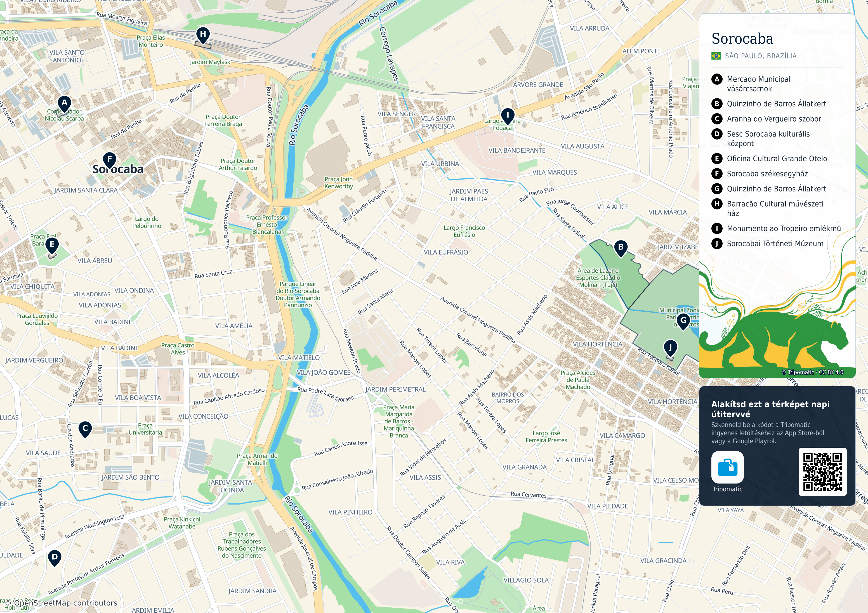The width and height of the screenshot is (868, 613).
Task: Select map pin B at Jardim Izabel
Action: [x=621, y=248]
